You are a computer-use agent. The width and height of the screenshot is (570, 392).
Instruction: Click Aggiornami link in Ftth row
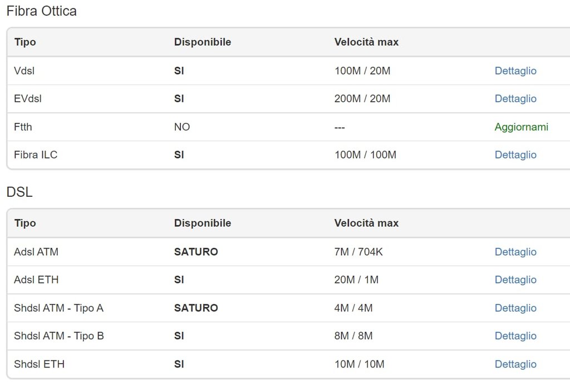521,127
